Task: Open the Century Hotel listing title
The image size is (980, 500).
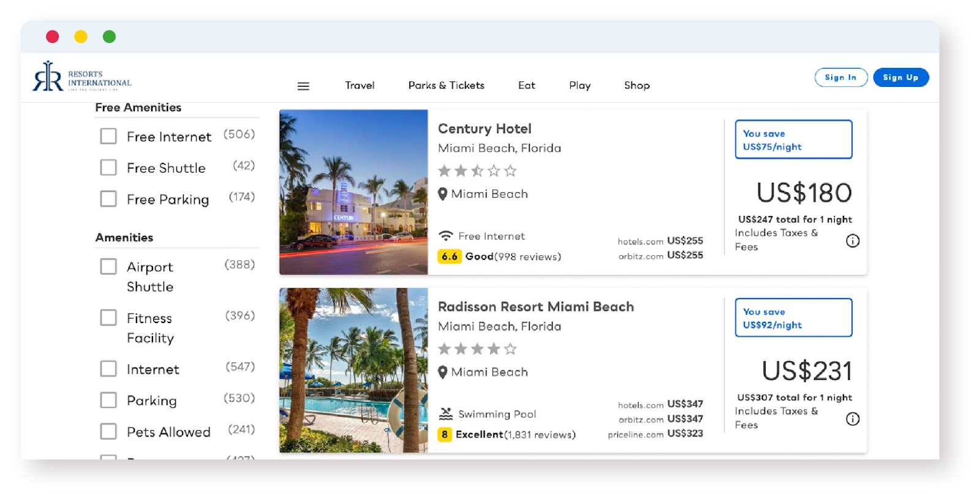Action: point(484,129)
